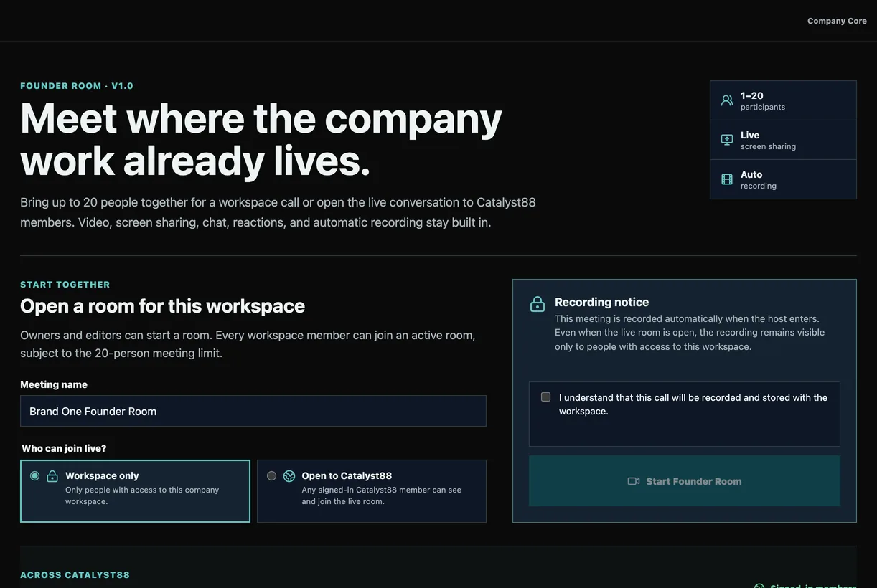This screenshot has width=877, height=588.
Task: Click the Live screen sharing monitor icon
Action: (x=727, y=140)
